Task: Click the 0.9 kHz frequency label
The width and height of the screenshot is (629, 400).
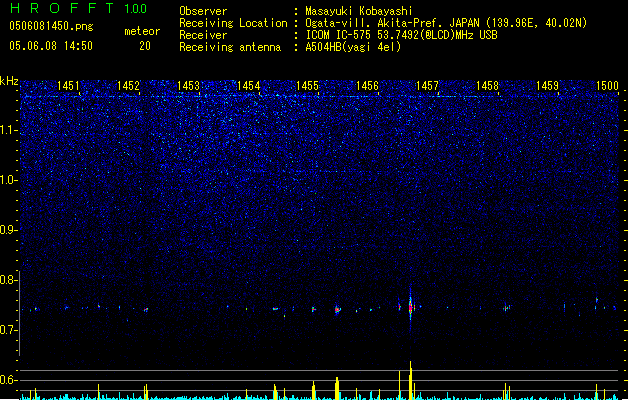Action: click(8, 230)
